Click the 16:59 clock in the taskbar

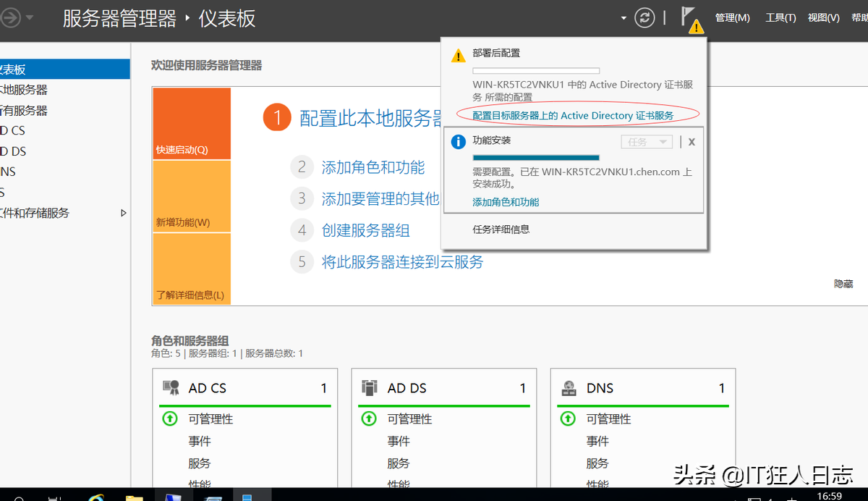[x=829, y=496]
